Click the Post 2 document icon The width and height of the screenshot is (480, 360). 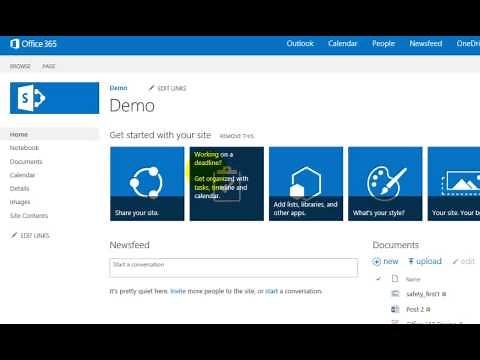pos(395,309)
